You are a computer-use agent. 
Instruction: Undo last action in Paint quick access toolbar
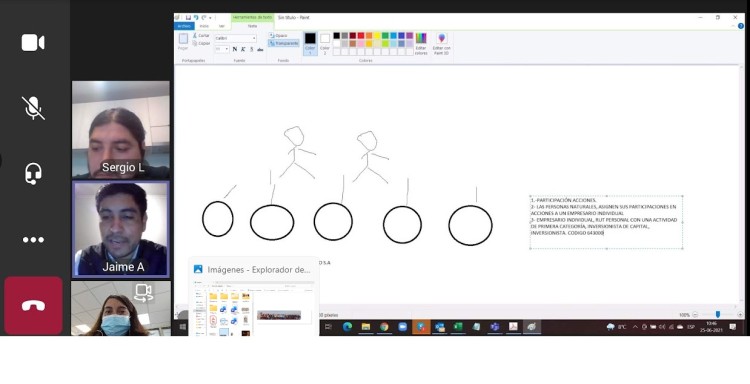[196, 18]
